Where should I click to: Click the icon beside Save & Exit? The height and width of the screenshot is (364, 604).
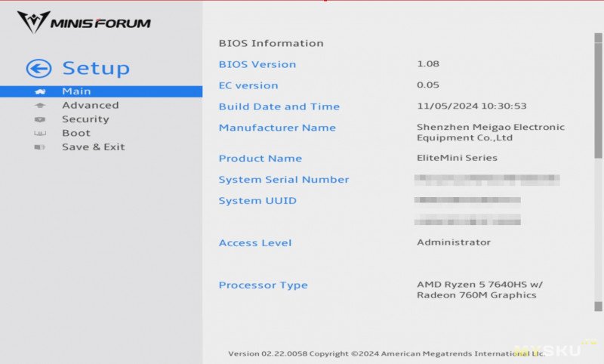pyautogui.click(x=40, y=147)
